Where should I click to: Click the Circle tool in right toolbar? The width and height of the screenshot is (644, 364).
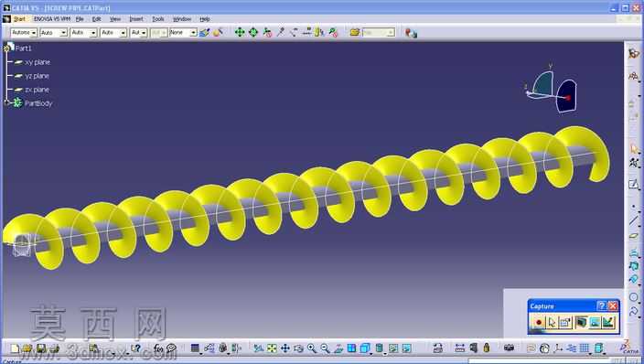[633, 296]
